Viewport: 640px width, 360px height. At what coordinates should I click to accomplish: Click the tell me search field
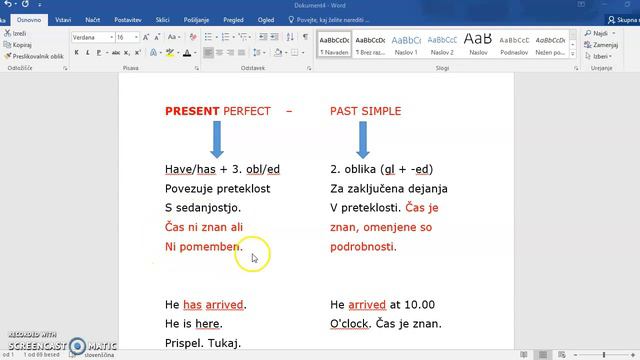click(329, 20)
